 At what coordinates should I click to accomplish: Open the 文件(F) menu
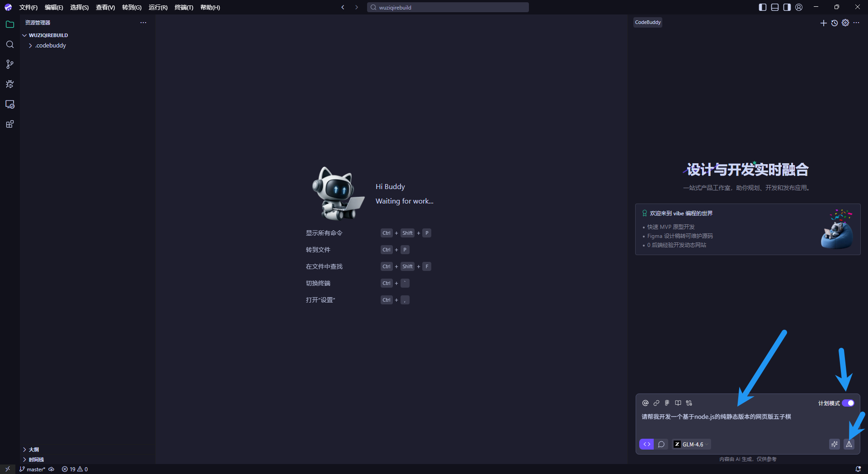coord(28,7)
